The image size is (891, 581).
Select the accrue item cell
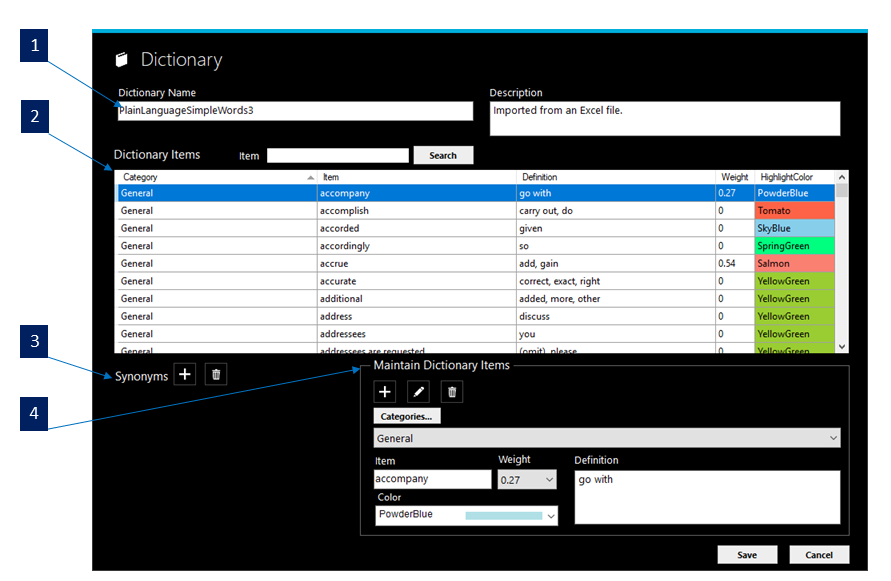tap(417, 264)
